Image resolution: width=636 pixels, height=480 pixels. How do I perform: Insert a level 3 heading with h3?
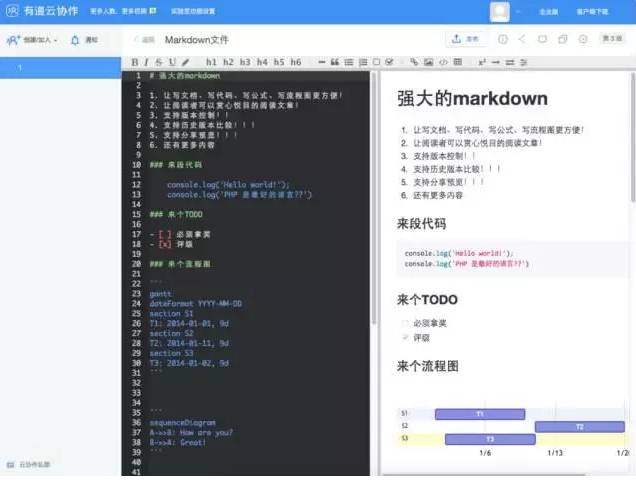tap(245, 62)
